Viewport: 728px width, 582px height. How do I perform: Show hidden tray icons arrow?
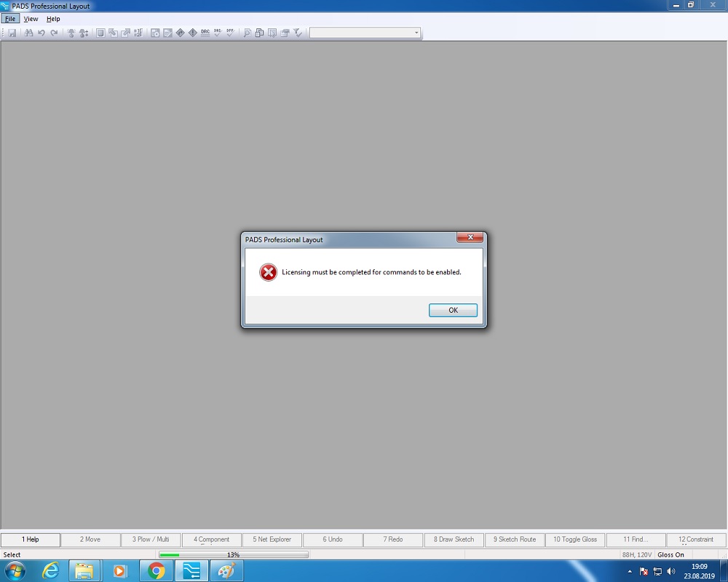[x=630, y=571]
